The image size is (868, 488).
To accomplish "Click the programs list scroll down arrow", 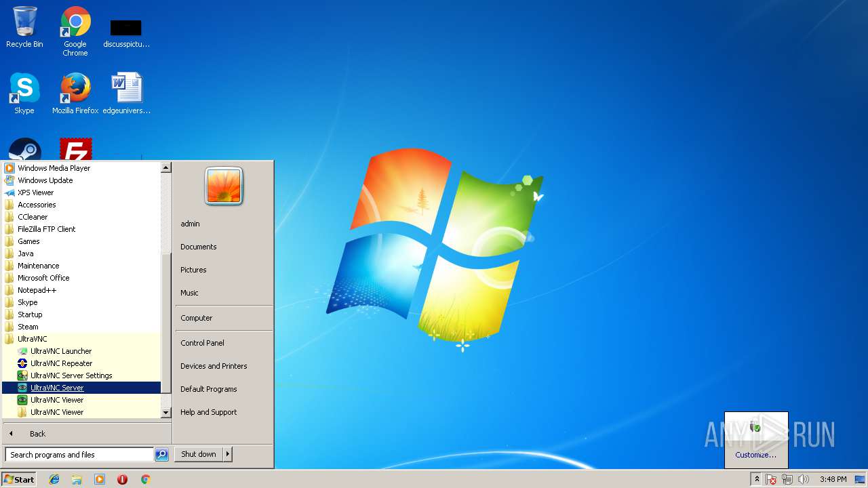I will click(x=166, y=413).
